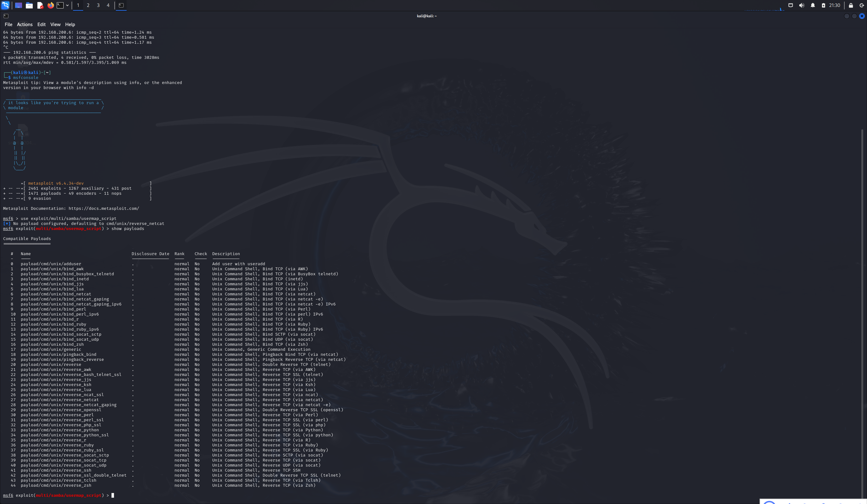
Task: Click the show desktop icon in the panel
Action: [x=19, y=5]
